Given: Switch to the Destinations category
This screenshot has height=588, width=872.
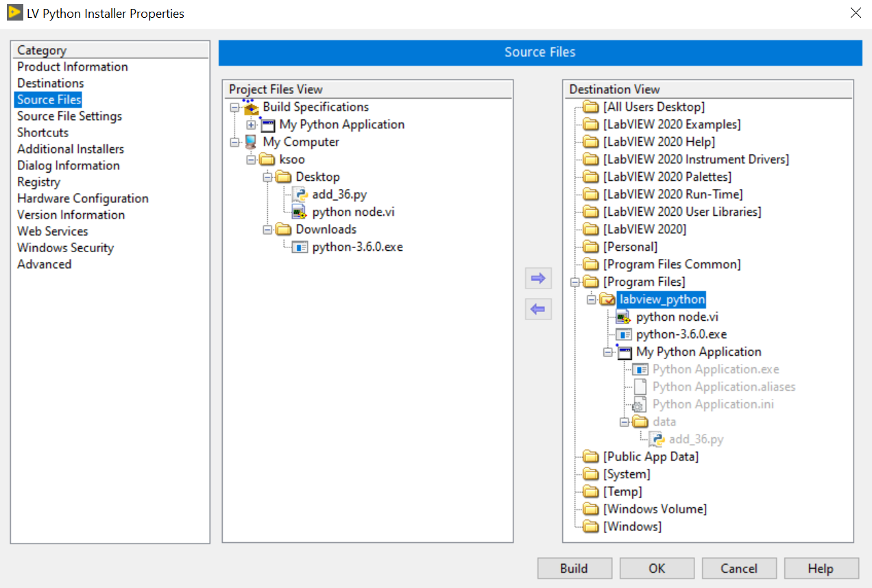Looking at the screenshot, I should point(51,83).
